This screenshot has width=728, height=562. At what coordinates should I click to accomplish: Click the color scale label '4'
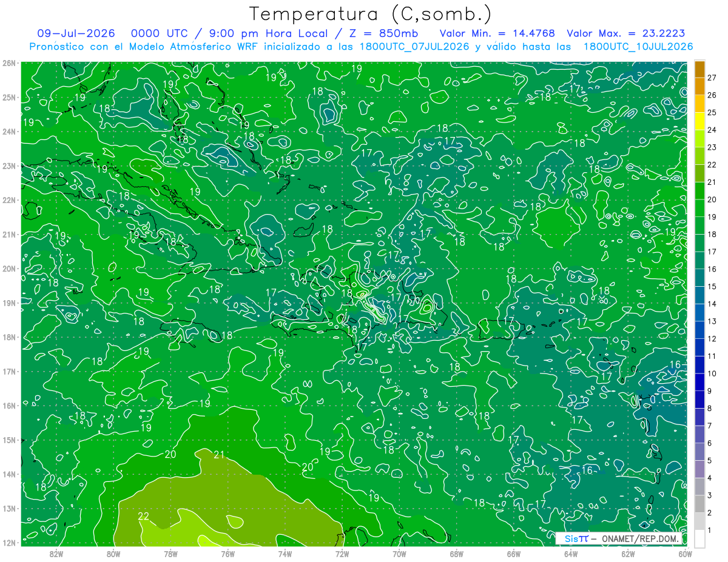point(710,478)
